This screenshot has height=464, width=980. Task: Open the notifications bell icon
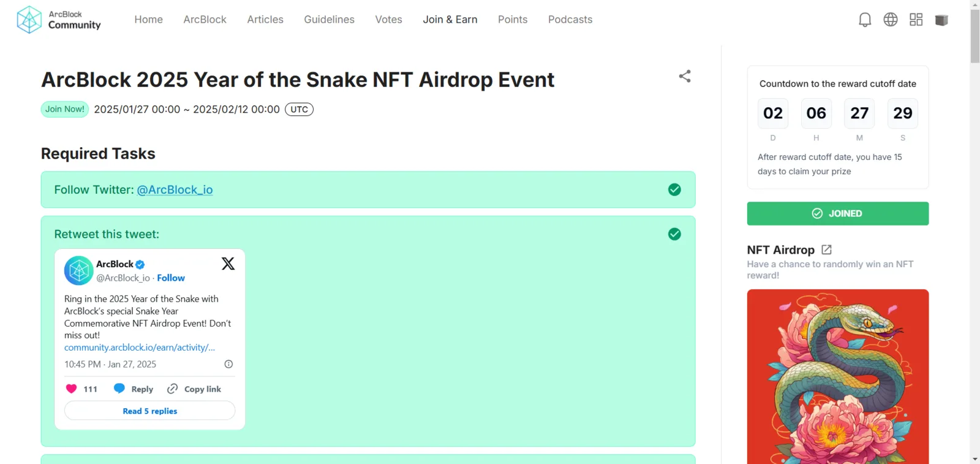865,20
